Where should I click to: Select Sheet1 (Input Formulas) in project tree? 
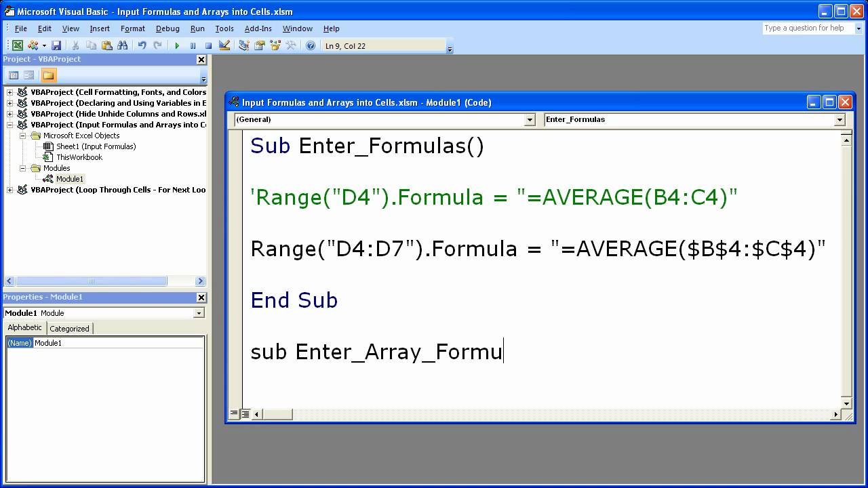(96, 146)
